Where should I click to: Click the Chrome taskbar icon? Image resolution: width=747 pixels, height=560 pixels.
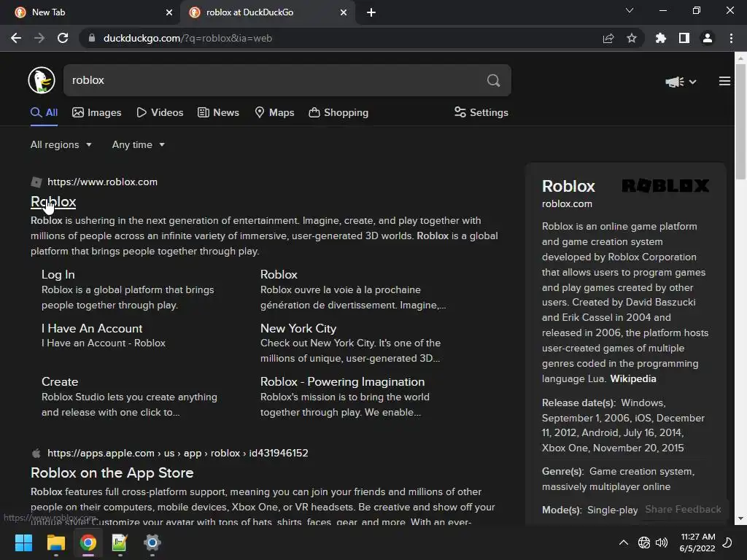click(x=88, y=542)
